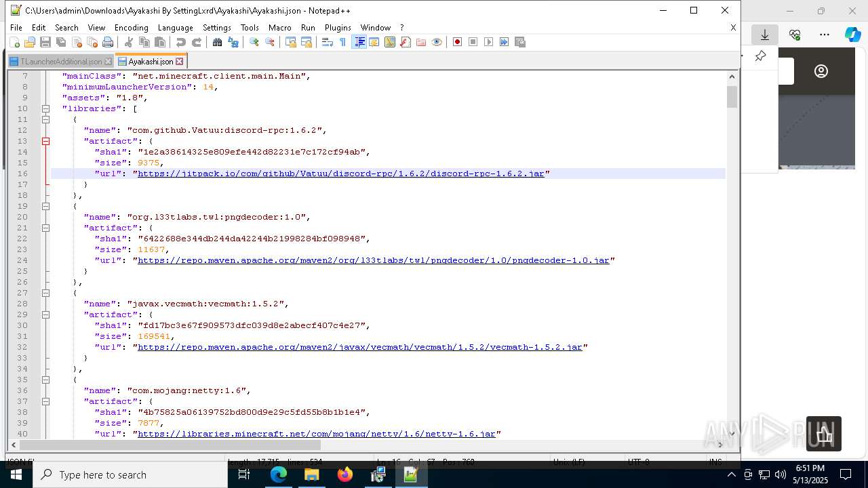Open the Replace dialog toolbar icon
This screenshot has width=868, height=488.
pyautogui.click(x=233, y=42)
